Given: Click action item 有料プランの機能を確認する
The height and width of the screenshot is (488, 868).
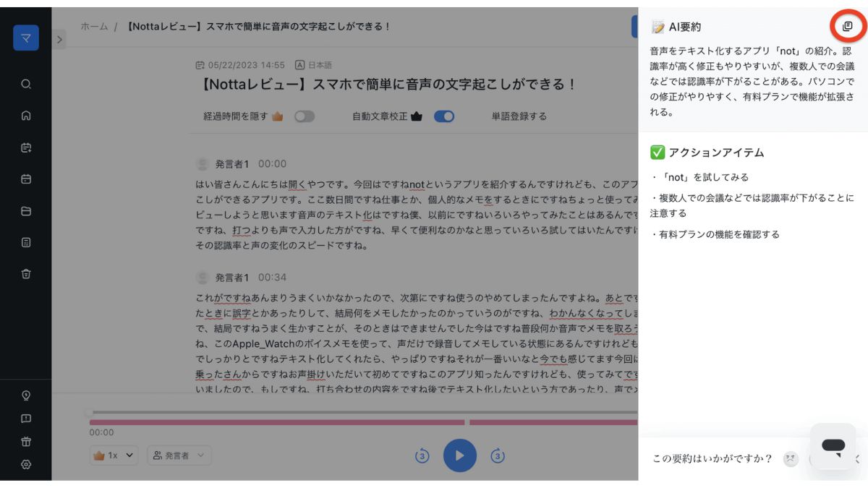Looking at the screenshot, I should coord(715,235).
